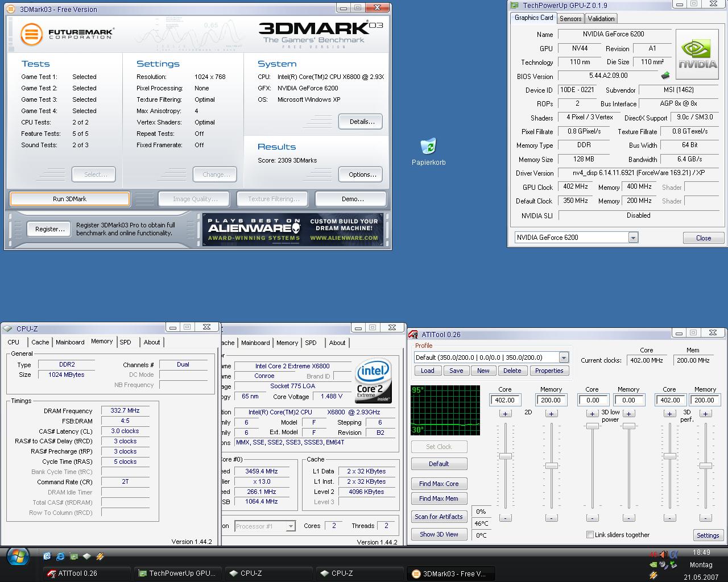Click the system tray clock 18:49
Viewport: 728px width, 582px height.
point(701,552)
